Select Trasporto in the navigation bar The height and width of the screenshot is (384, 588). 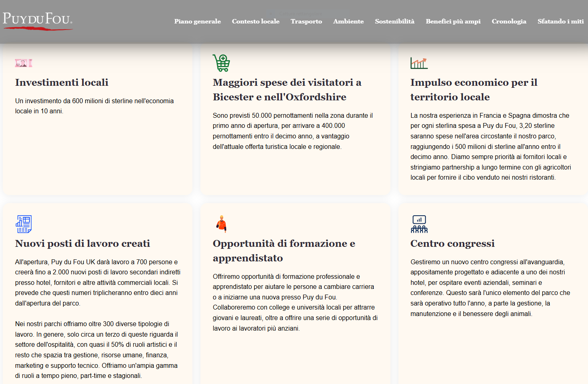coord(306,21)
